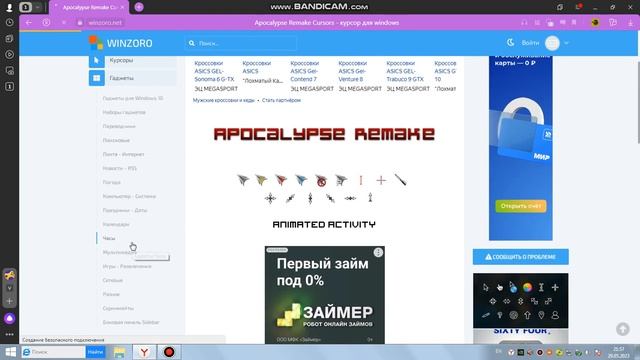640x360 pixels.
Task: Click the user avatar circle
Action: click(x=552, y=43)
